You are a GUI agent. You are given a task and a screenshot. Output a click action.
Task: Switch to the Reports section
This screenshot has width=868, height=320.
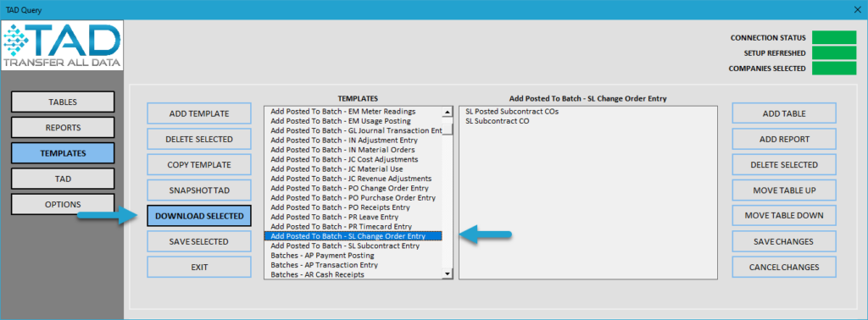[63, 127]
